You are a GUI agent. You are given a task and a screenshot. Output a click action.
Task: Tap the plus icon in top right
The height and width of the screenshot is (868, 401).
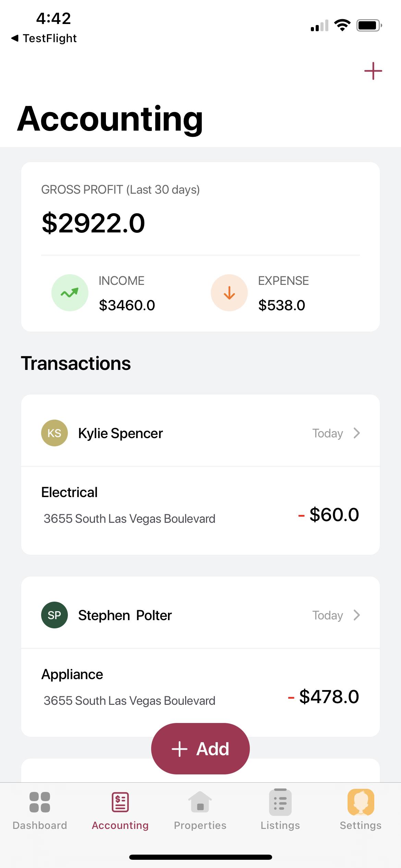click(x=373, y=71)
